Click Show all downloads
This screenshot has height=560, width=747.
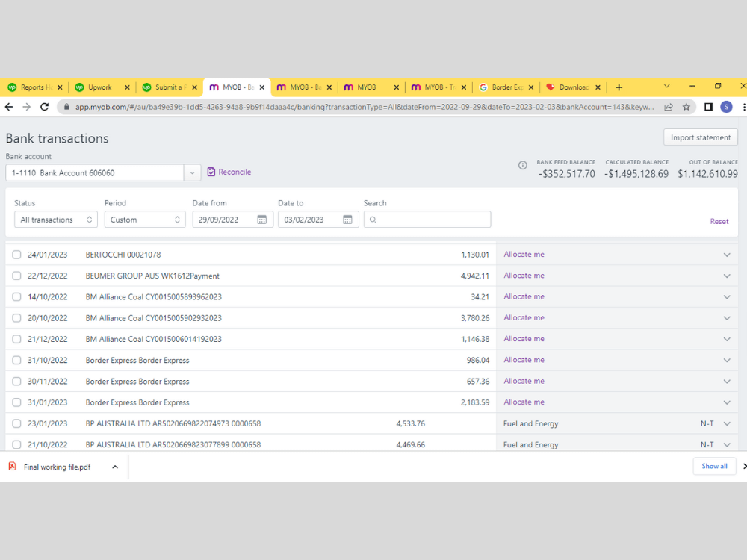[x=714, y=466]
